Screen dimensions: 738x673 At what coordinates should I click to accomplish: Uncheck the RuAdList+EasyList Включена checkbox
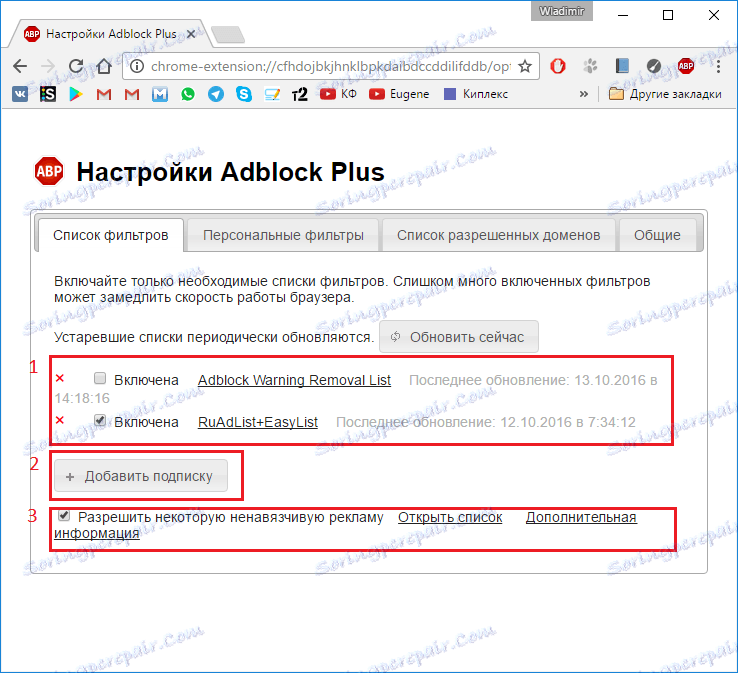(100, 420)
